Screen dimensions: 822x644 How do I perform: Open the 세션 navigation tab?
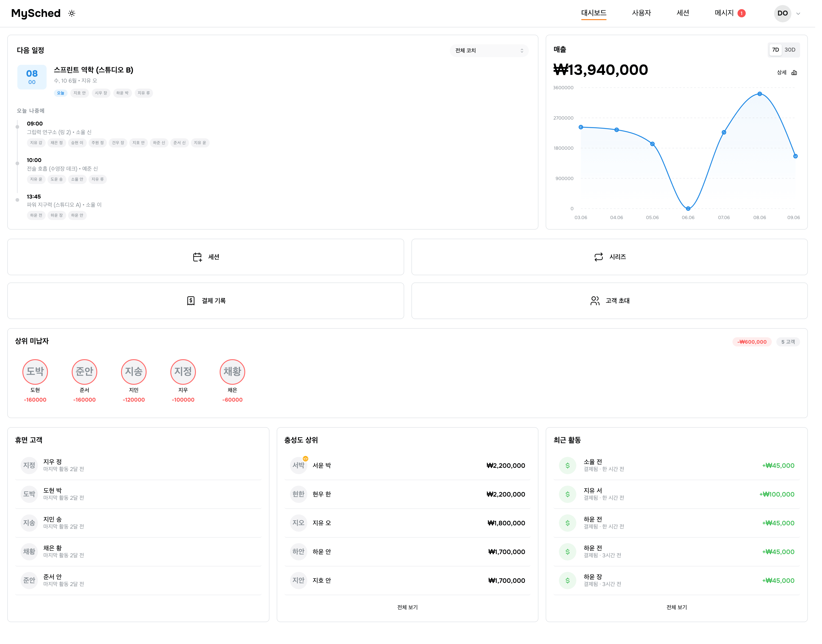tap(688, 13)
